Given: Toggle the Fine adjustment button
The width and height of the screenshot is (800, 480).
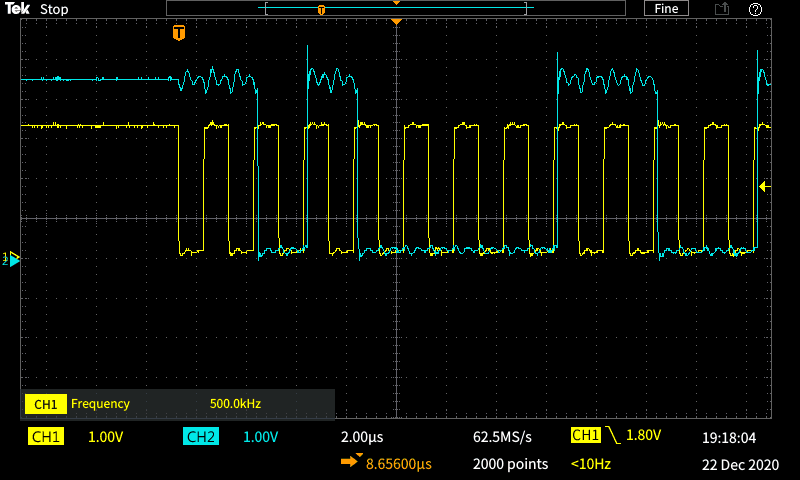Looking at the screenshot, I should (667, 9).
